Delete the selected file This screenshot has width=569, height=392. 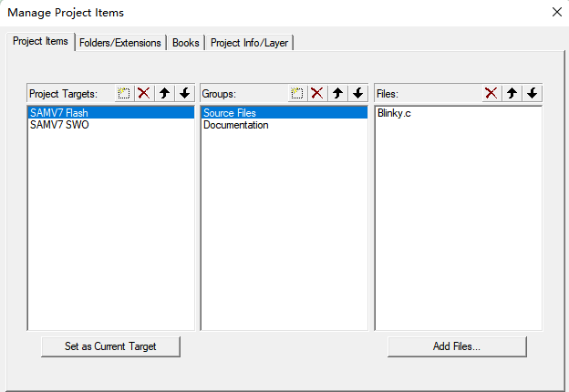[x=491, y=94]
